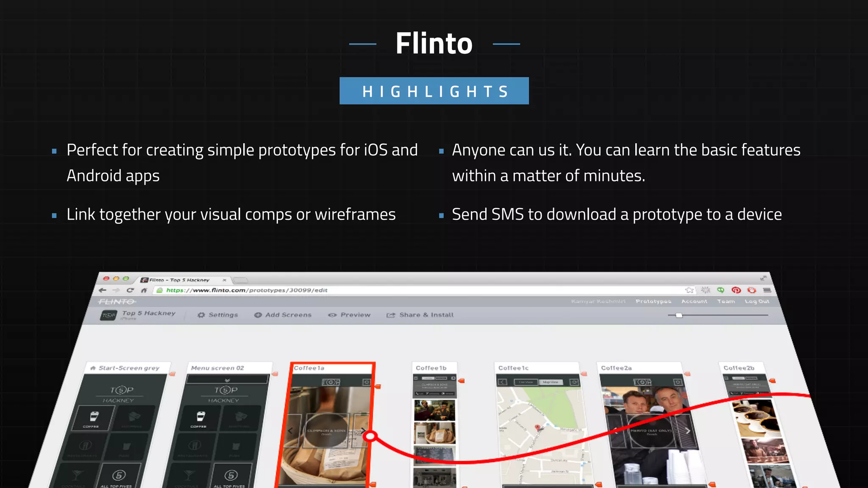Click the left chevron on Coffee1a
This screenshot has height=488, width=868.
pyautogui.click(x=290, y=431)
